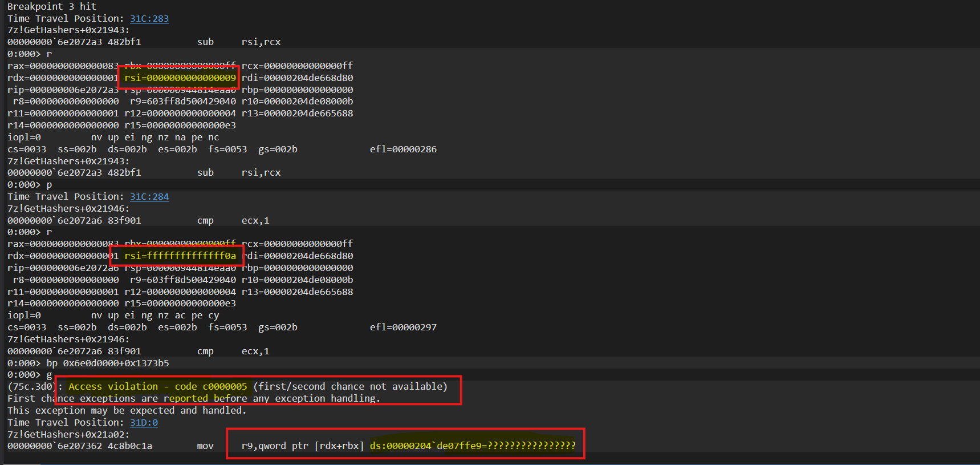This screenshot has width=980, height=465.
Task: Click the "Breakpoint 3 hit" output line
Action: [x=52, y=6]
